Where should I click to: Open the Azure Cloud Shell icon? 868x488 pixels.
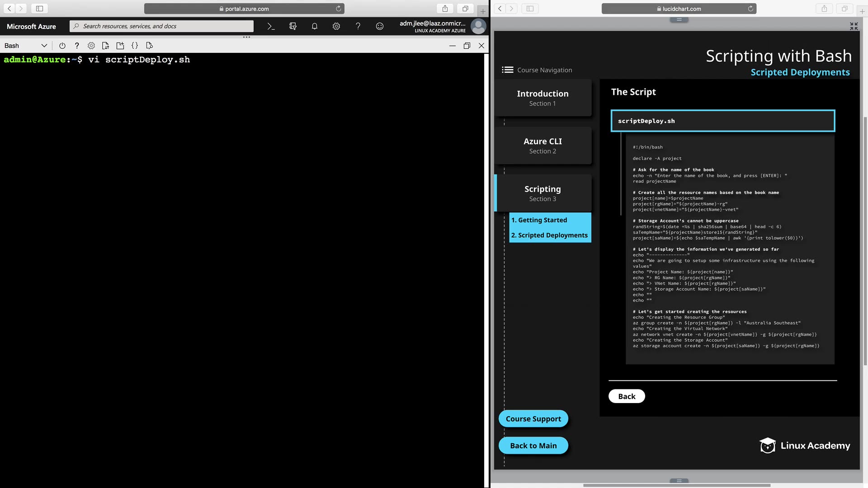pyautogui.click(x=271, y=27)
